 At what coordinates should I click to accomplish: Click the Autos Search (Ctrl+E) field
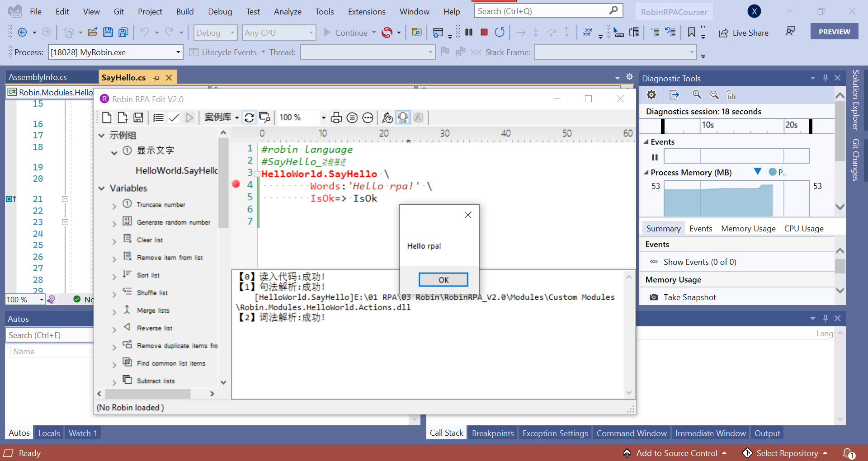point(49,335)
